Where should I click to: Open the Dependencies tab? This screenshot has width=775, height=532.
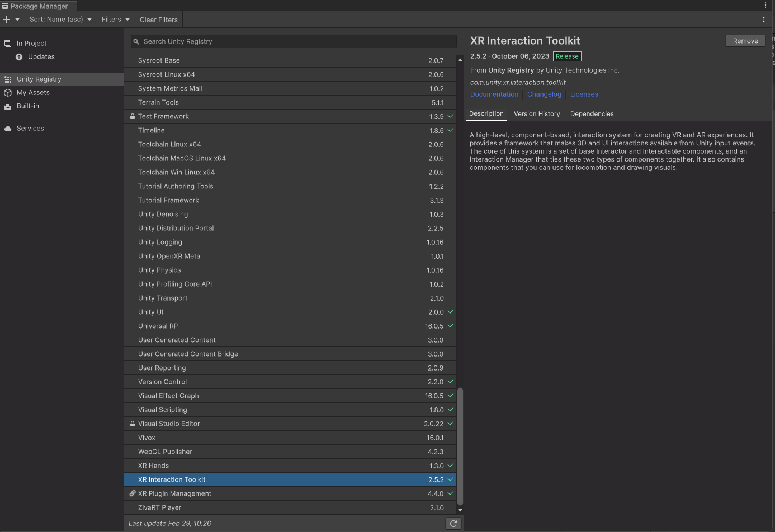592,114
